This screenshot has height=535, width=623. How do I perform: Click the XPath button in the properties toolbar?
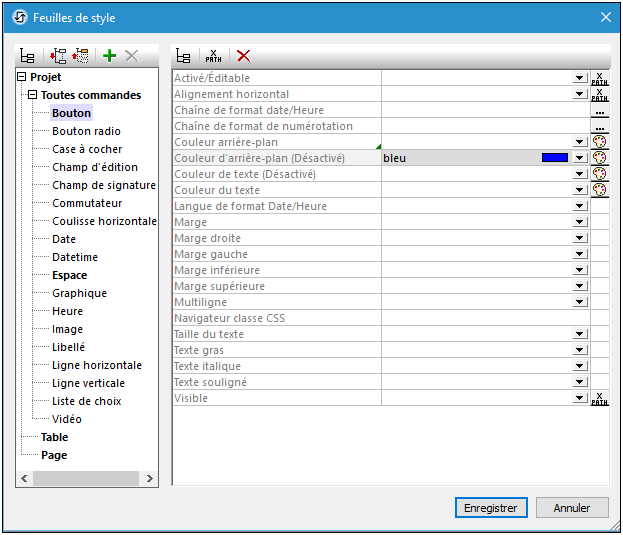[x=213, y=56]
